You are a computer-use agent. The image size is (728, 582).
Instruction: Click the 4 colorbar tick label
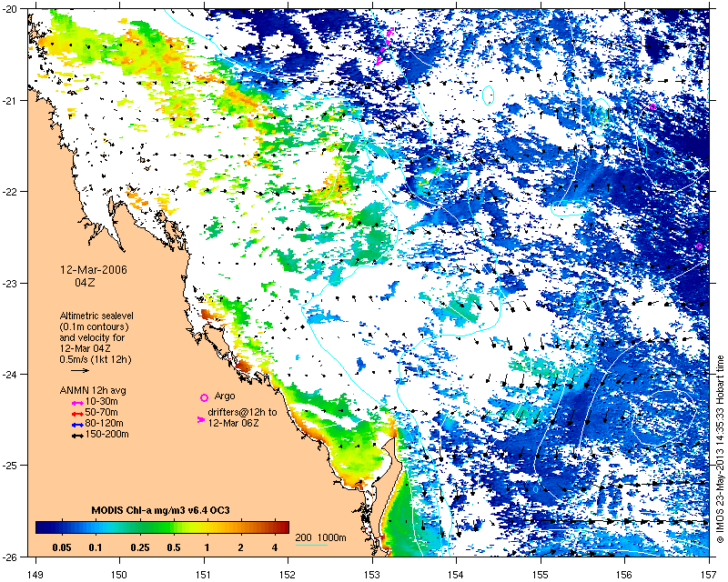(x=275, y=547)
